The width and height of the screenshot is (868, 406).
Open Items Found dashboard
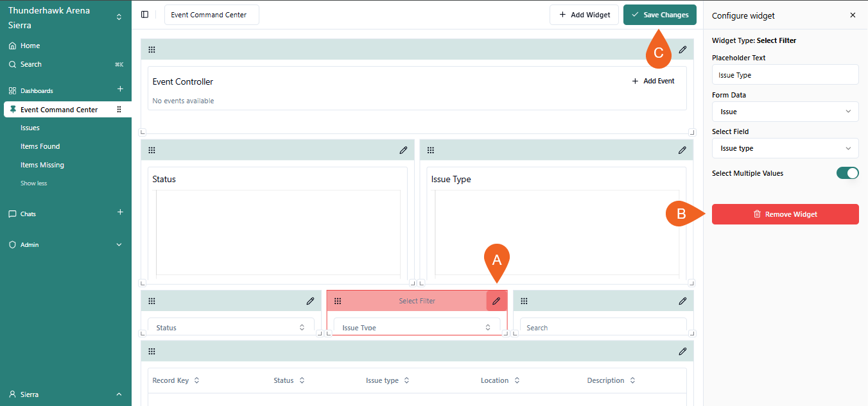pyautogui.click(x=40, y=146)
